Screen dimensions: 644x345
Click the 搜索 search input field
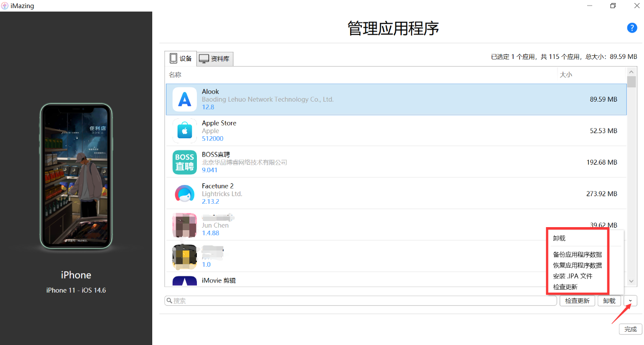tap(361, 301)
